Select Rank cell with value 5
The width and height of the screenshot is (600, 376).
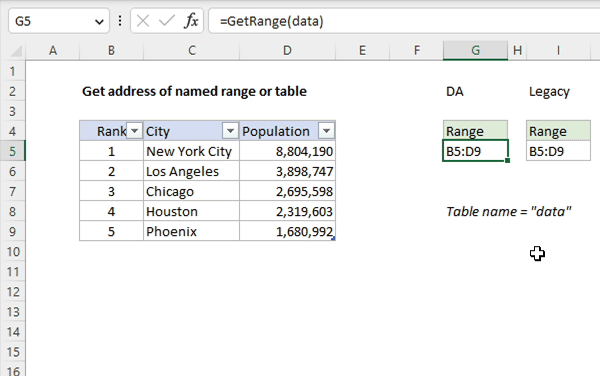[x=111, y=231]
